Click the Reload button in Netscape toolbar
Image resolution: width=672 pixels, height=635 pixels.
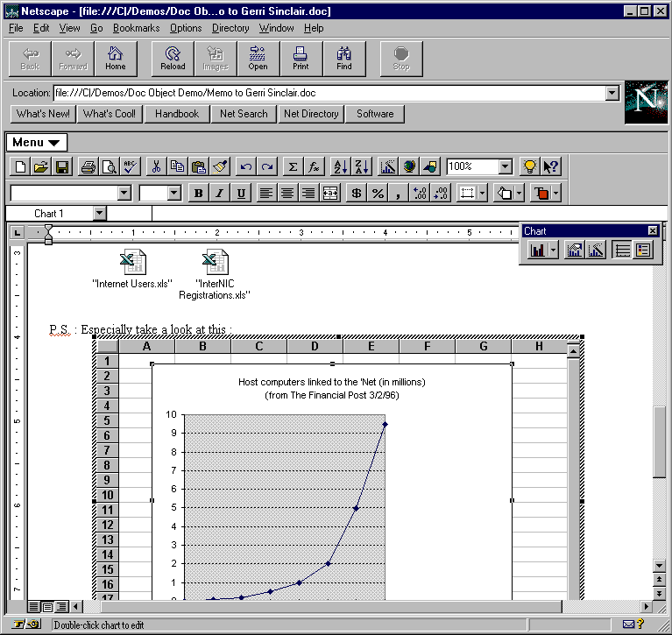click(173, 58)
